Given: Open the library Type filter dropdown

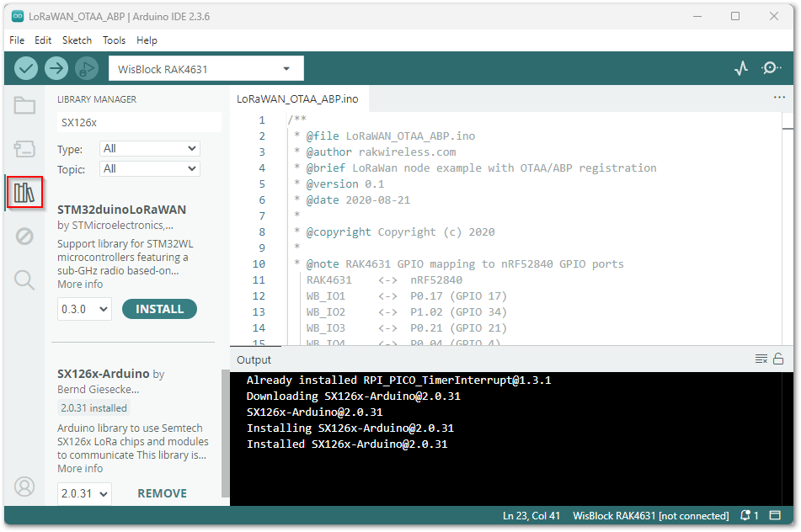Looking at the screenshot, I should 149,149.
